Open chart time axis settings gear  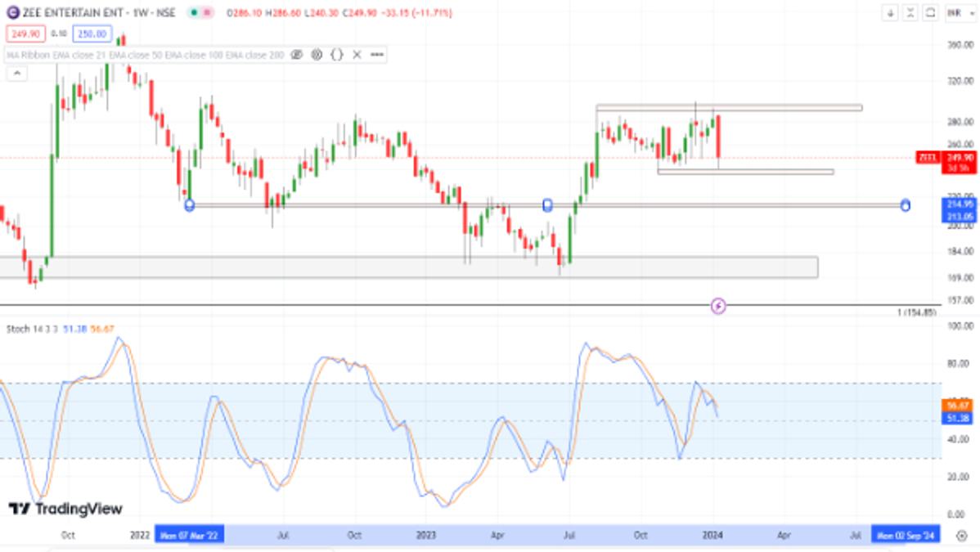[962, 536]
